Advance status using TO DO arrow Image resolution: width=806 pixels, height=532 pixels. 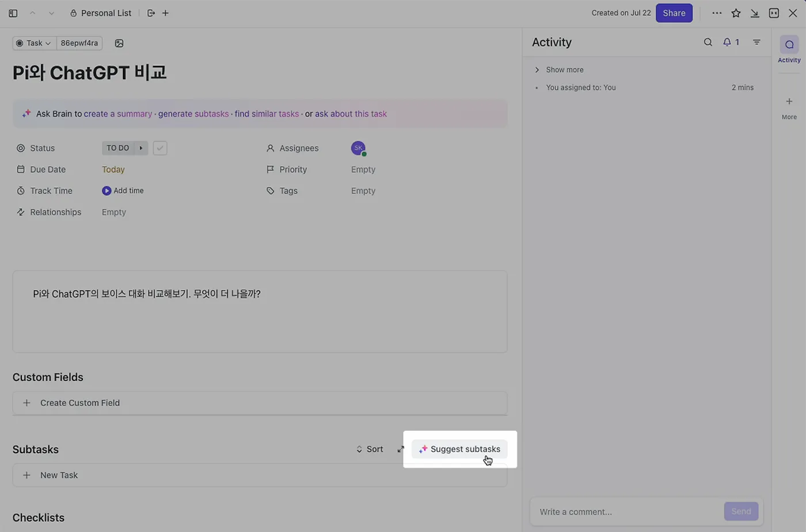pyautogui.click(x=141, y=148)
